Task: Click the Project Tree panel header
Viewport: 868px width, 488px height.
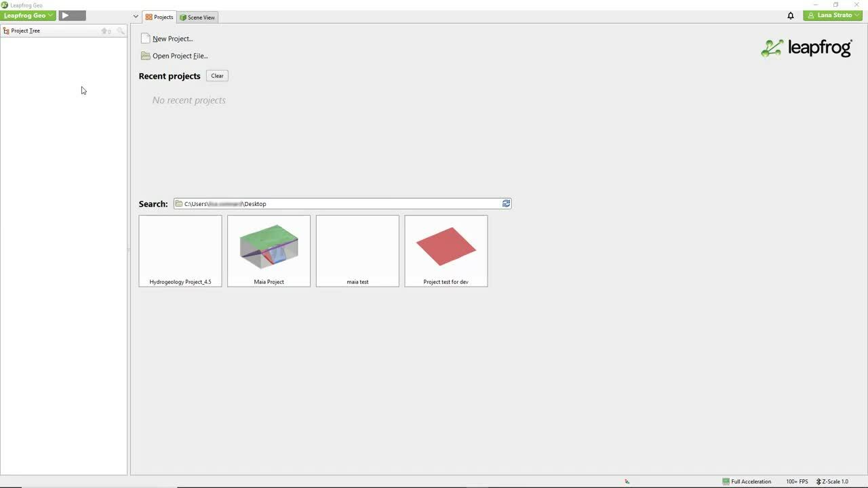Action: pyautogui.click(x=64, y=30)
